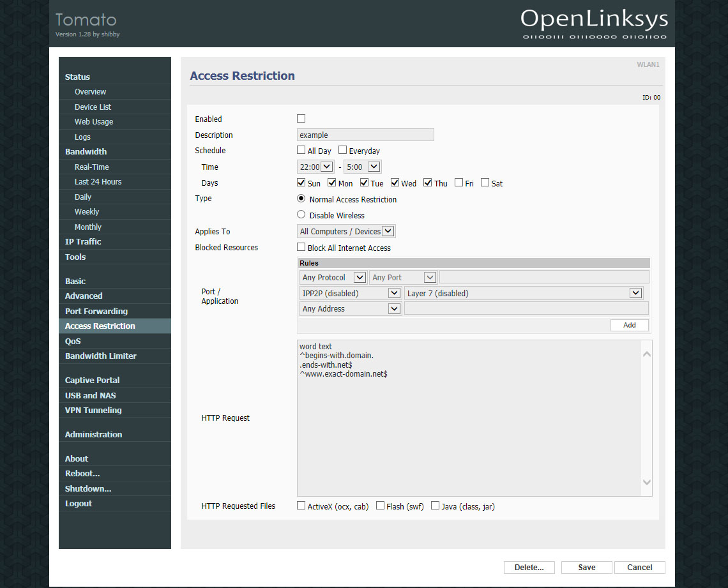Tick the Fri day checkbox
The width and height of the screenshot is (728, 588).
pyautogui.click(x=459, y=183)
